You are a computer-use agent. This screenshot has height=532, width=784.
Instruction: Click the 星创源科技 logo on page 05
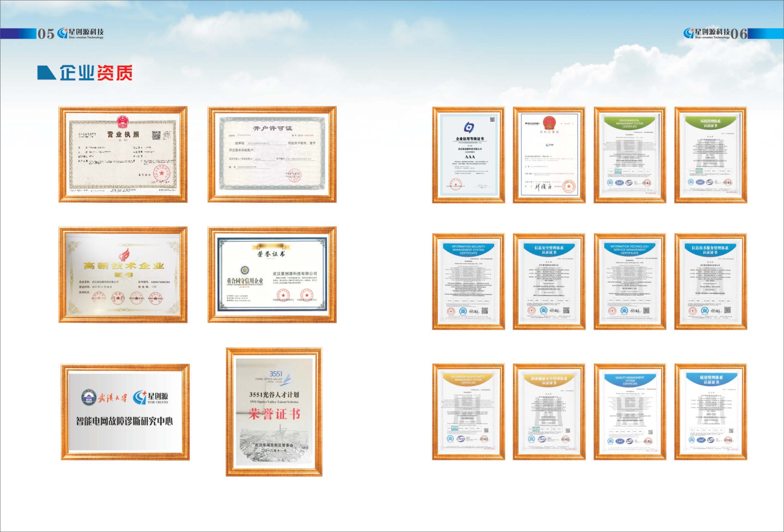click(x=81, y=33)
